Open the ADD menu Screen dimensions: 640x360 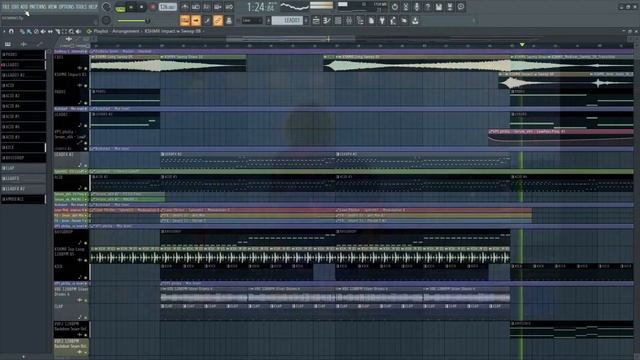(x=24, y=7)
